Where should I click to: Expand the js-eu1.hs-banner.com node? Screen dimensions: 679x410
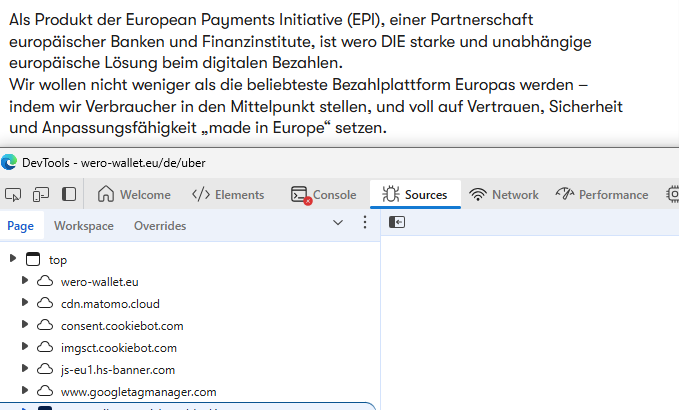coord(25,368)
